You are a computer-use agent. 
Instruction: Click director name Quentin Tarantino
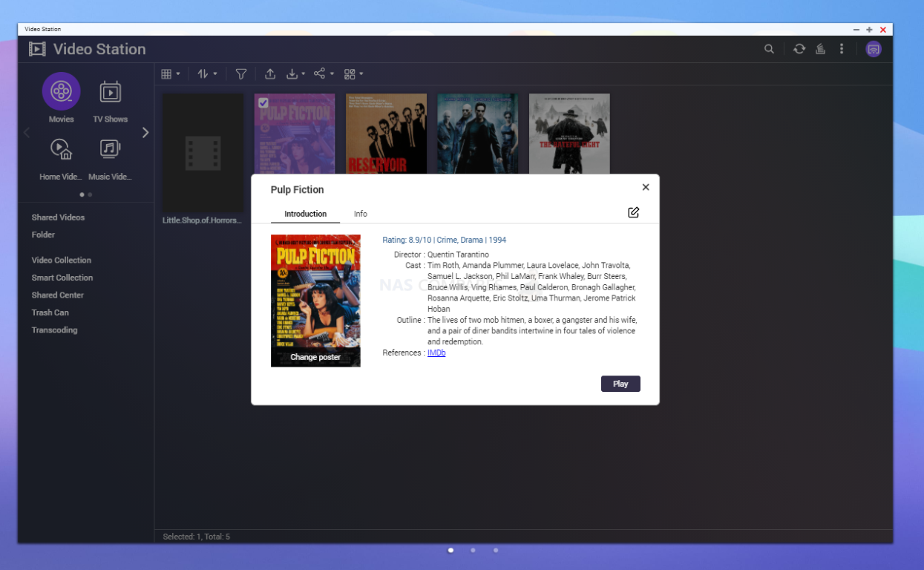point(458,255)
